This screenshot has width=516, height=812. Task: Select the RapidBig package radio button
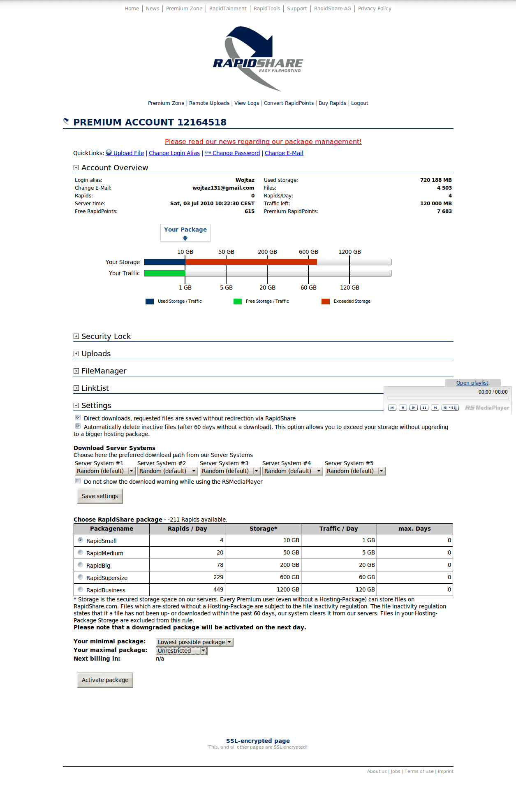80,565
